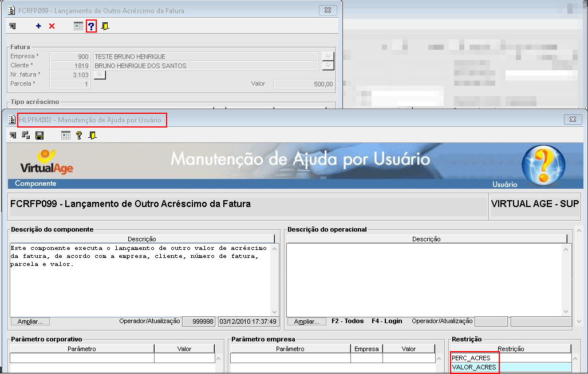Click the F2 - Todos label
588x374 pixels.
[348, 321]
